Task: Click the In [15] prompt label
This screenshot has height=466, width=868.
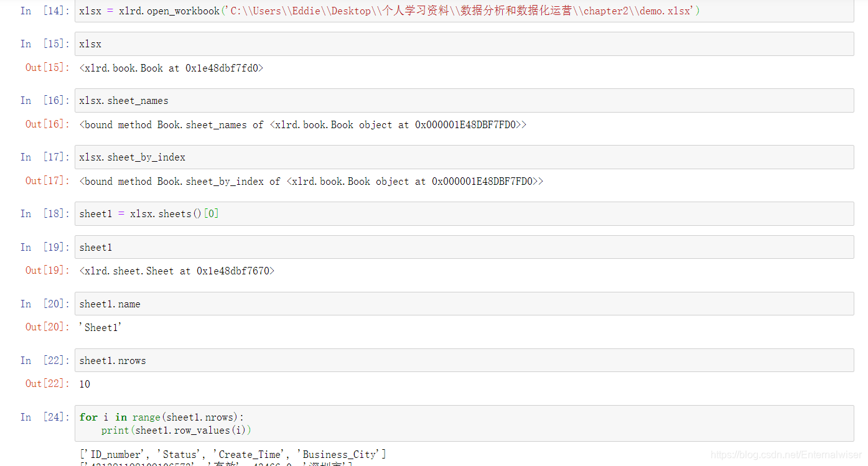Action: pos(45,44)
